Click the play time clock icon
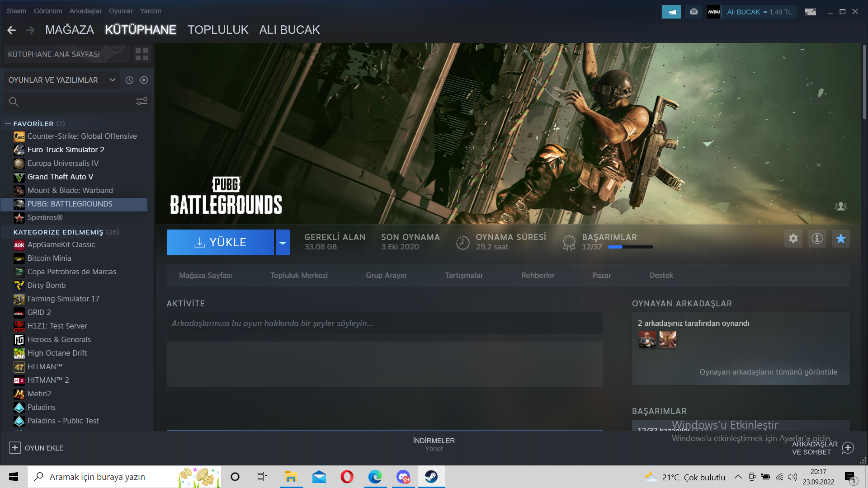This screenshot has height=488, width=868. coord(462,243)
